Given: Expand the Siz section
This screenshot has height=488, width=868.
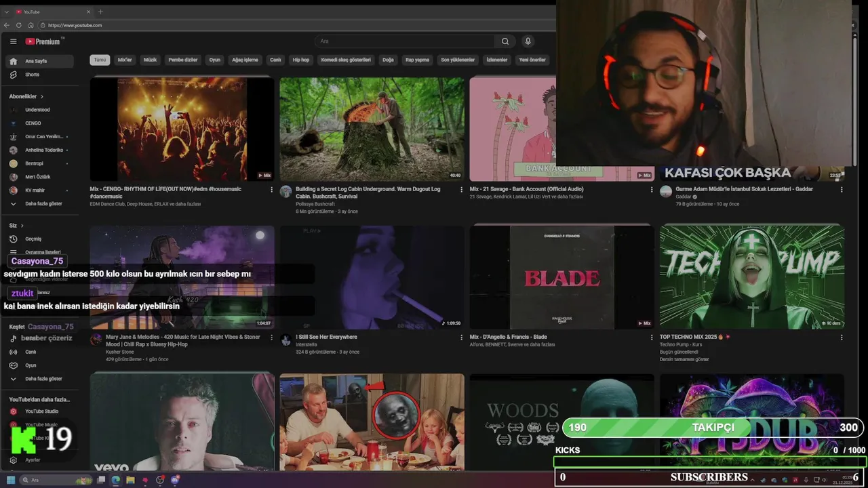Looking at the screenshot, I should (x=16, y=225).
